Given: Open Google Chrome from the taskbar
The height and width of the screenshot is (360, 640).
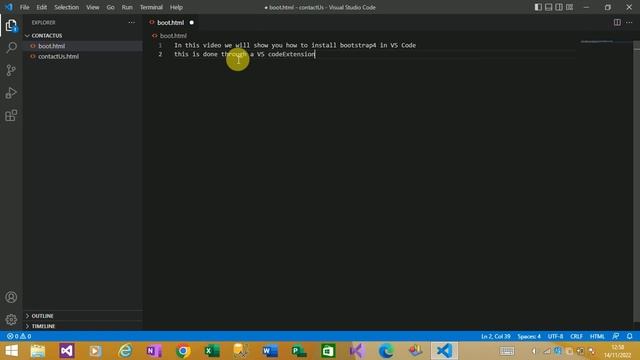Looking at the screenshot, I should click(183, 351).
